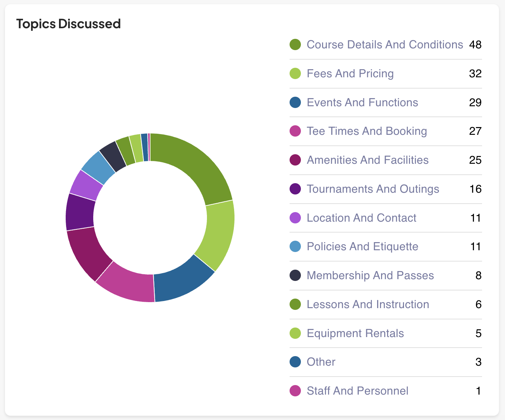Select the Tournaments And Outings legend label

[373, 189]
